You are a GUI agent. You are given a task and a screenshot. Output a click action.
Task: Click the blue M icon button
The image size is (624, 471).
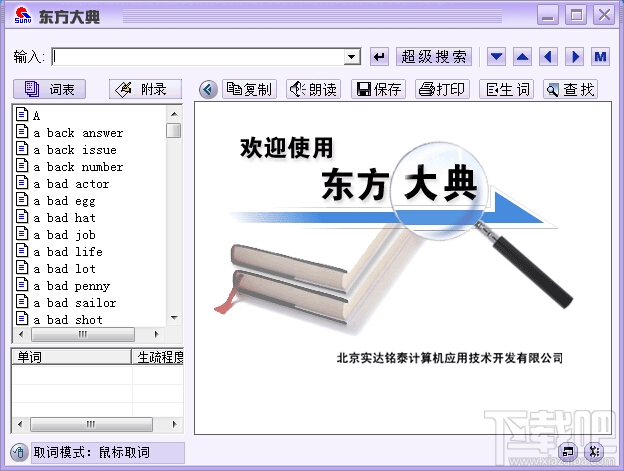pyautogui.click(x=601, y=57)
